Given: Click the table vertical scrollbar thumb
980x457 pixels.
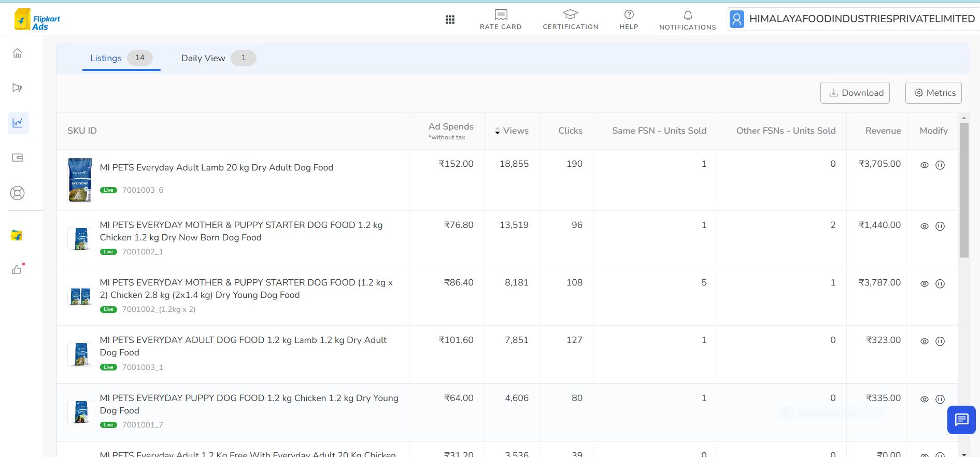Looking at the screenshot, I should point(964,190).
